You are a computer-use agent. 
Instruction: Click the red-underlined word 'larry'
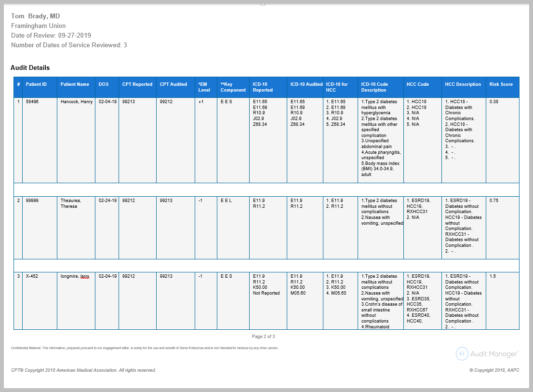(x=85, y=276)
